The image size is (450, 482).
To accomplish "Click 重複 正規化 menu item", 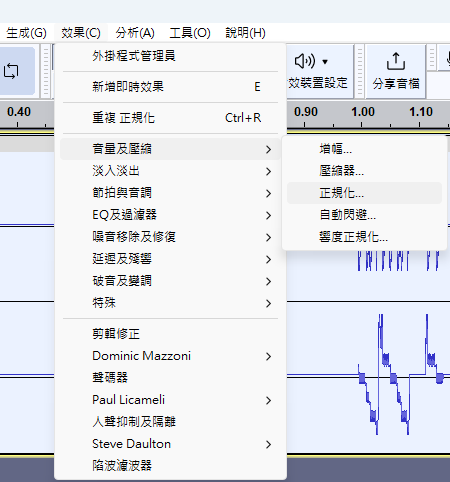I will (170, 118).
